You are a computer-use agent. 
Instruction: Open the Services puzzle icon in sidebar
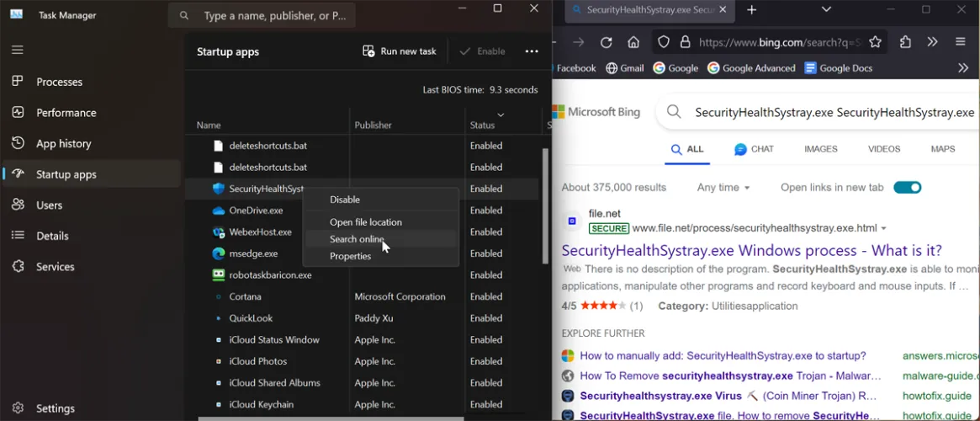coord(17,266)
